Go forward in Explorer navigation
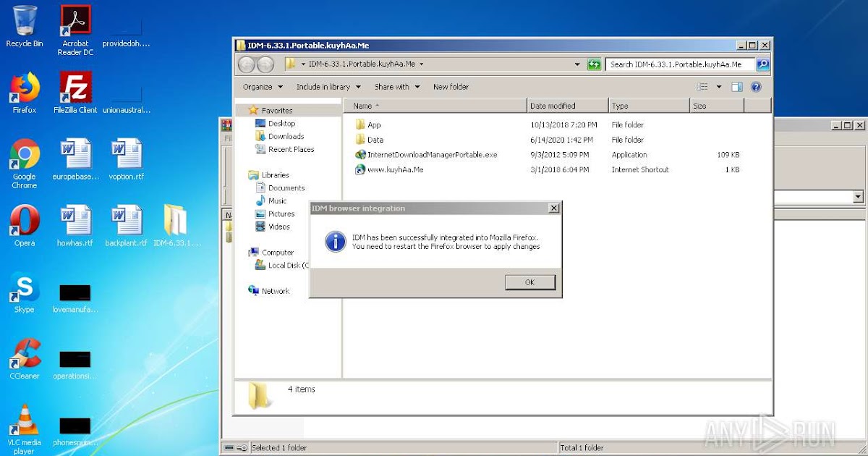Image resolution: width=868 pixels, height=456 pixels. point(265,64)
